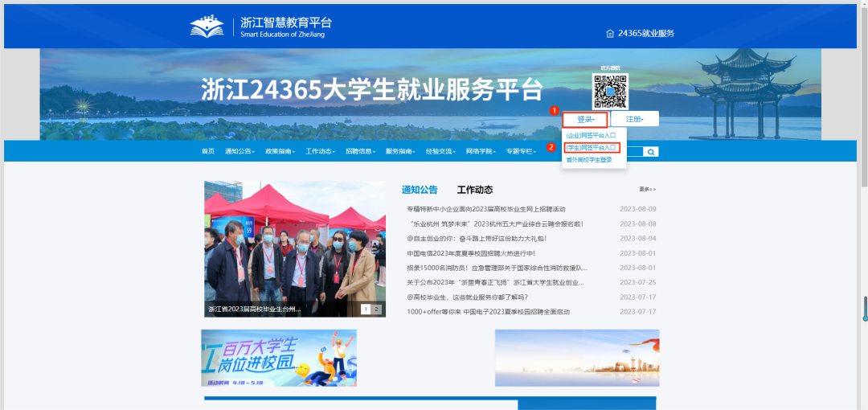Expand the 服务指南 navigation menu
This screenshot has width=868, height=410.
point(400,151)
